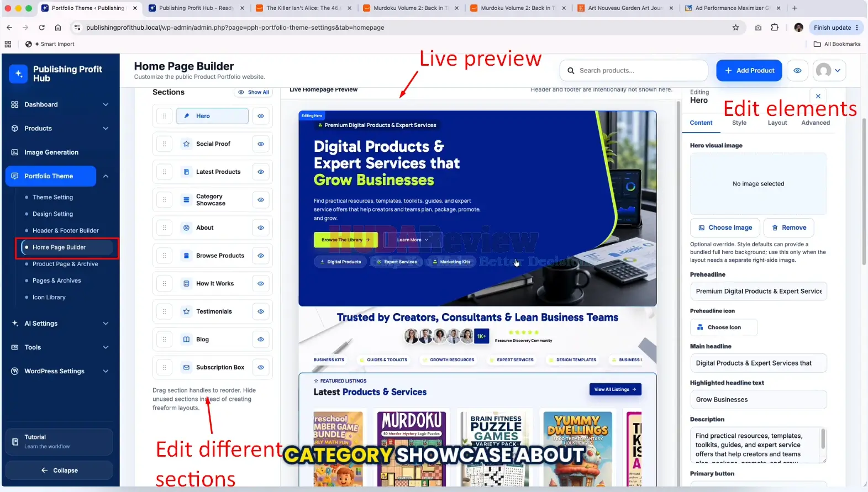
Task: Click drag handle of Latest Products section
Action: 164,172
